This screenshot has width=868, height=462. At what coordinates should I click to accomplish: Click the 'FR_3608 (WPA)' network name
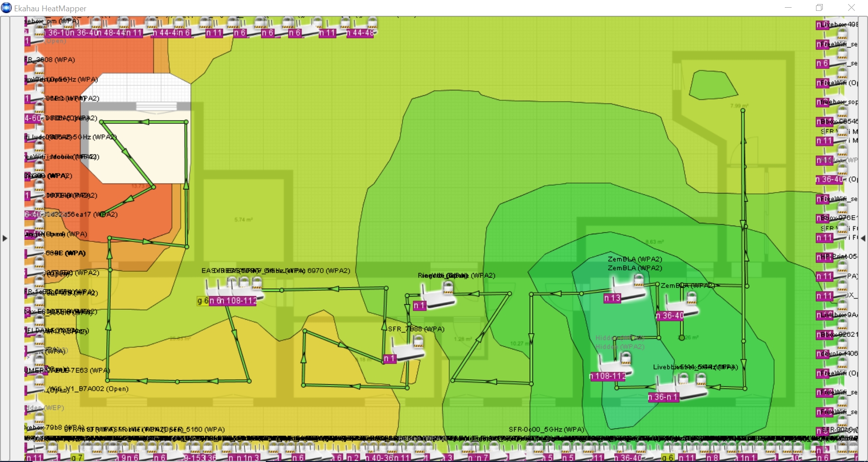click(x=50, y=60)
